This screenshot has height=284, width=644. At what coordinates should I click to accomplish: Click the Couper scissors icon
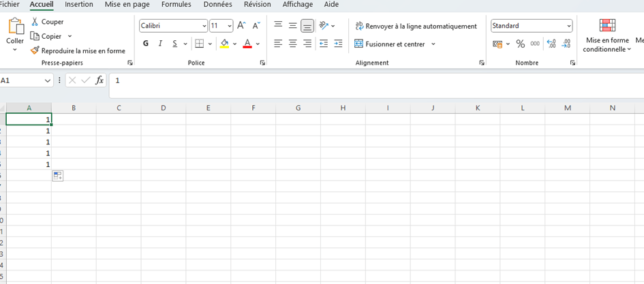(35, 22)
